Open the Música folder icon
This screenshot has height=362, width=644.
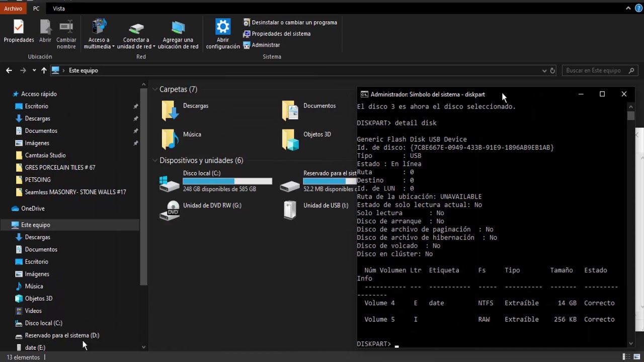[170, 139]
